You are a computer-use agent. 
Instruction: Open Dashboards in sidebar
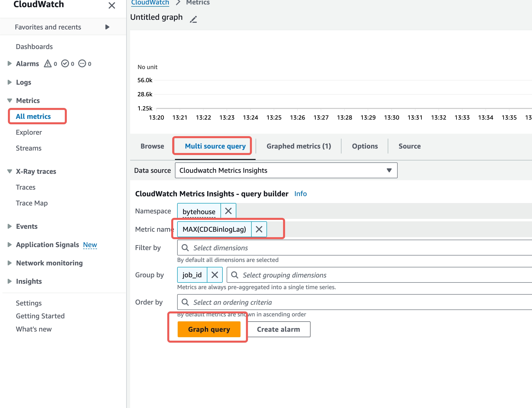point(34,47)
